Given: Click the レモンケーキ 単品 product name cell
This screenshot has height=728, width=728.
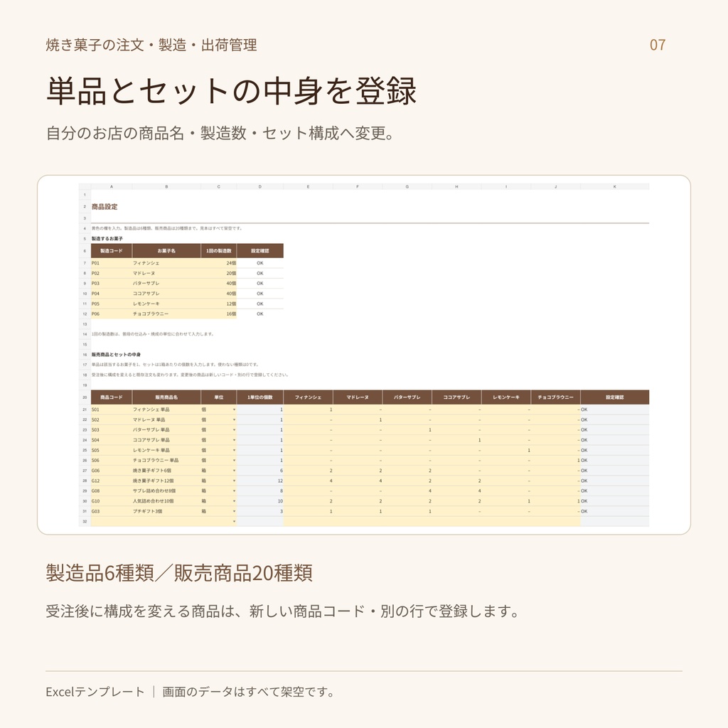Looking at the screenshot, I should point(166,450).
